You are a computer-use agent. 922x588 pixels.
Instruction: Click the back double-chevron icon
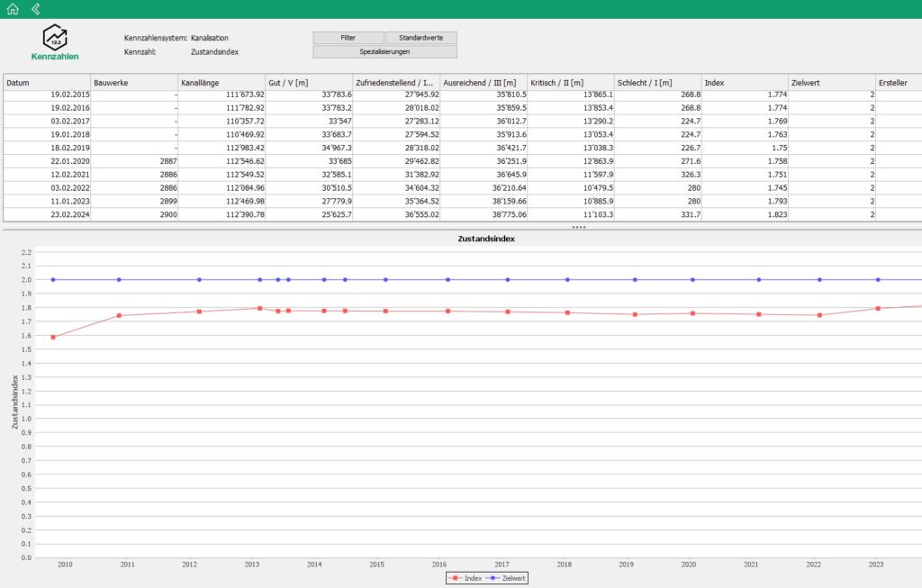[x=35, y=9]
